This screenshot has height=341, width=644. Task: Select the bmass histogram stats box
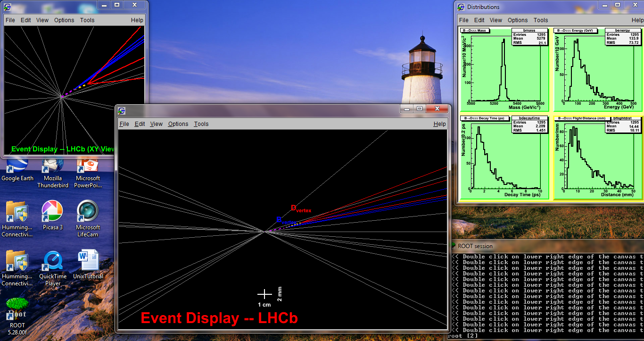coord(530,37)
